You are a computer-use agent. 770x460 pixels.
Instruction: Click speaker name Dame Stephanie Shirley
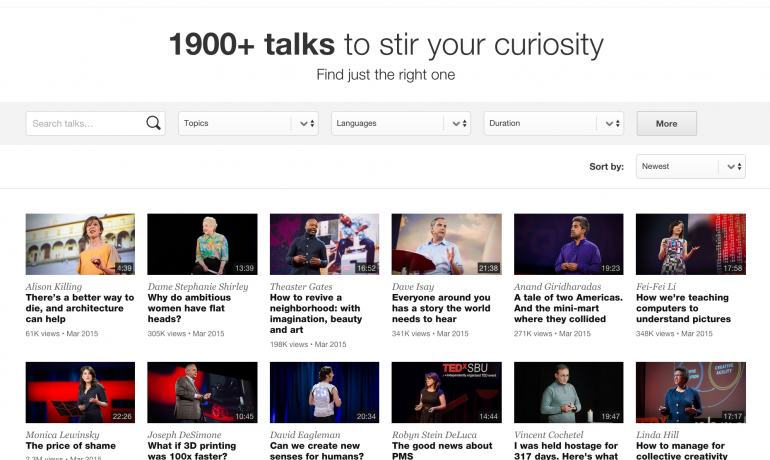click(x=198, y=286)
